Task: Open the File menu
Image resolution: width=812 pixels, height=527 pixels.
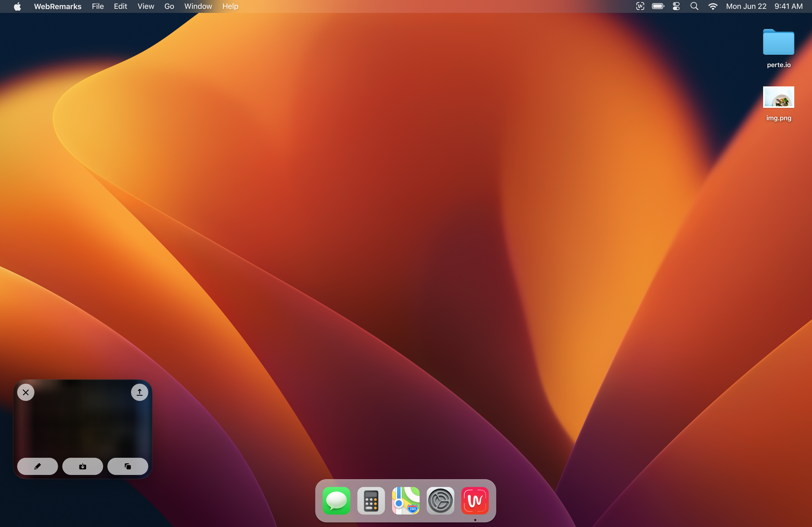Action: 98,6
